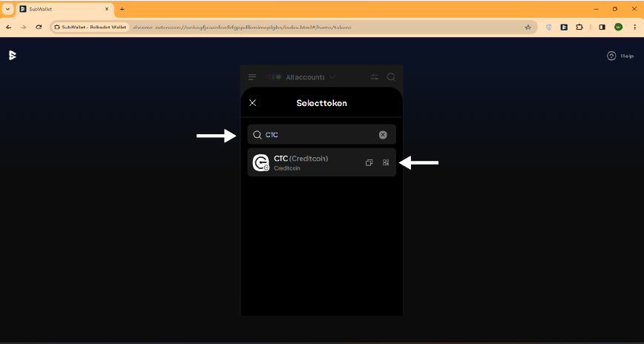644x344 pixels.
Task: Copy the CTC Creditcoin address
Action: 369,162
